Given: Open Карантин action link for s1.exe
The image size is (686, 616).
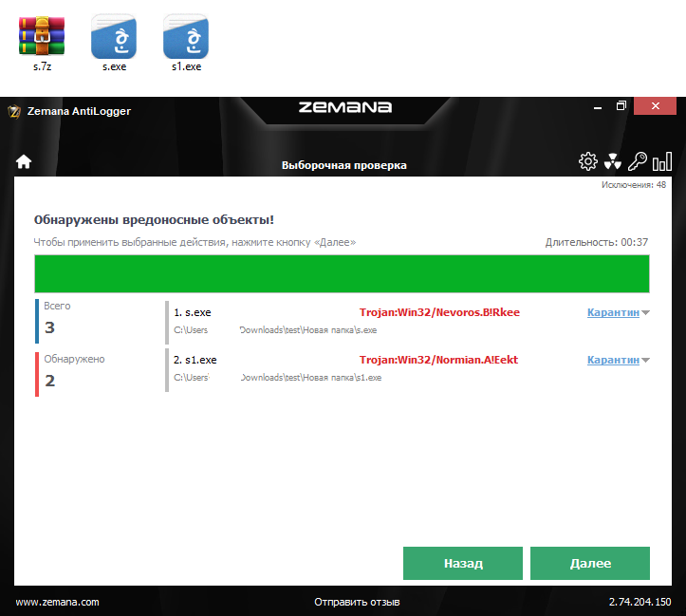Looking at the screenshot, I should tap(613, 360).
